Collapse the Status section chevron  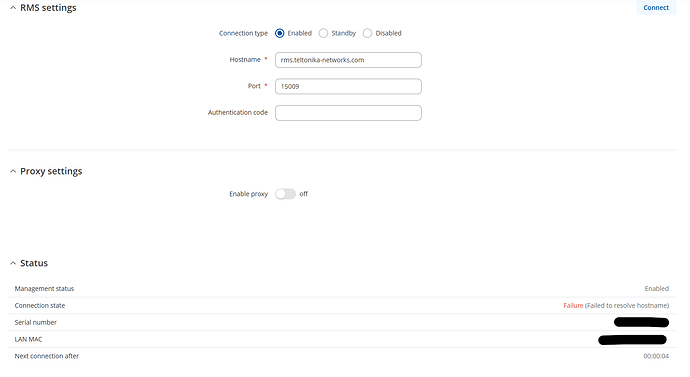13,263
